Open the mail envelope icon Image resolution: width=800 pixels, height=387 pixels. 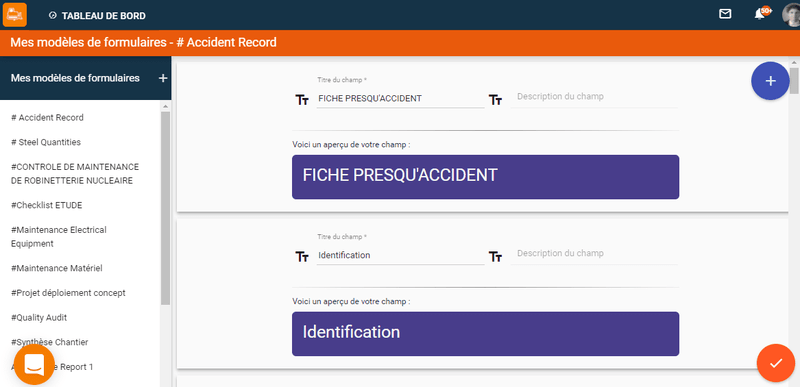[725, 14]
